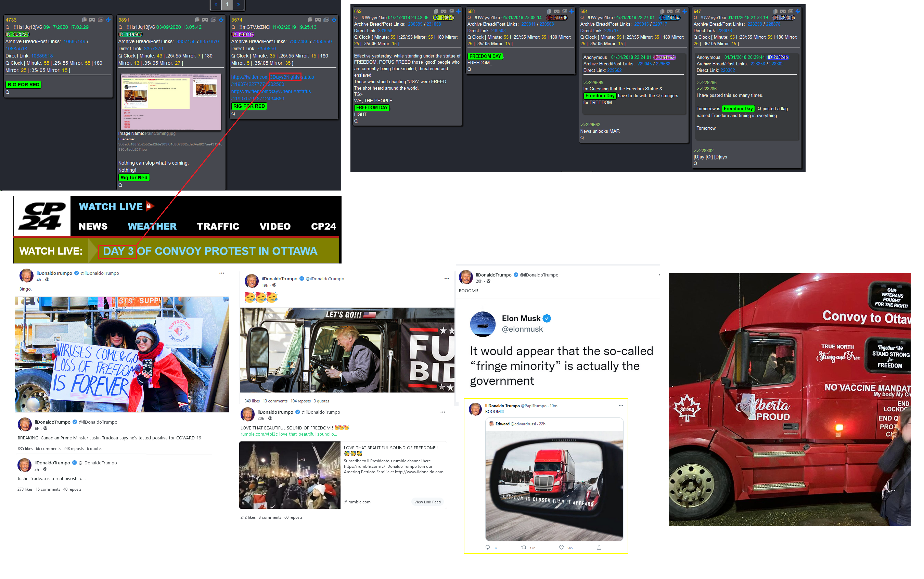Click the reply icon under Edward's truck tweet

[488, 548]
